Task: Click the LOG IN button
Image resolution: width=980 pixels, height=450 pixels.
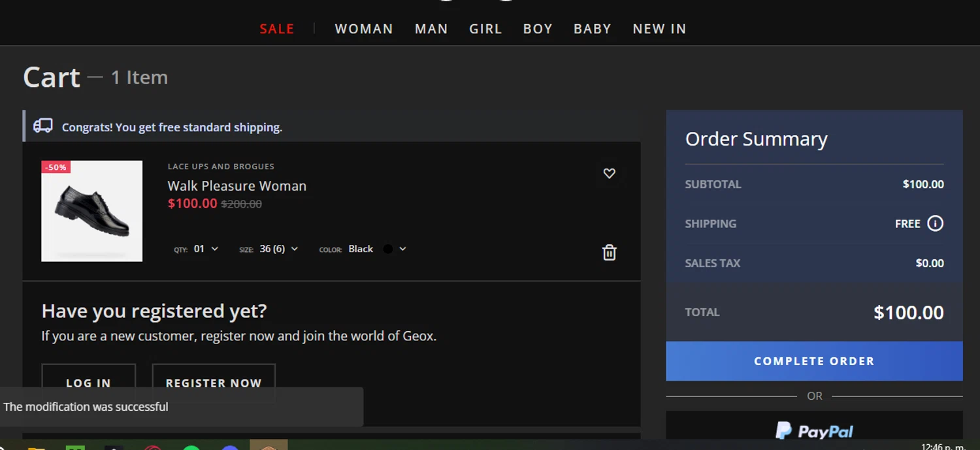Action: pos(88,383)
